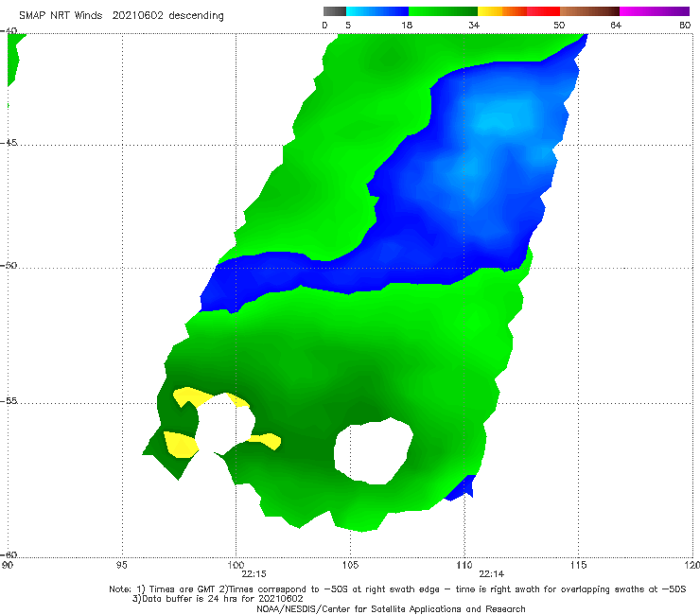This screenshot has width=700, height=615.
Task: Click the latitude label '-60'
Action: 9,554
